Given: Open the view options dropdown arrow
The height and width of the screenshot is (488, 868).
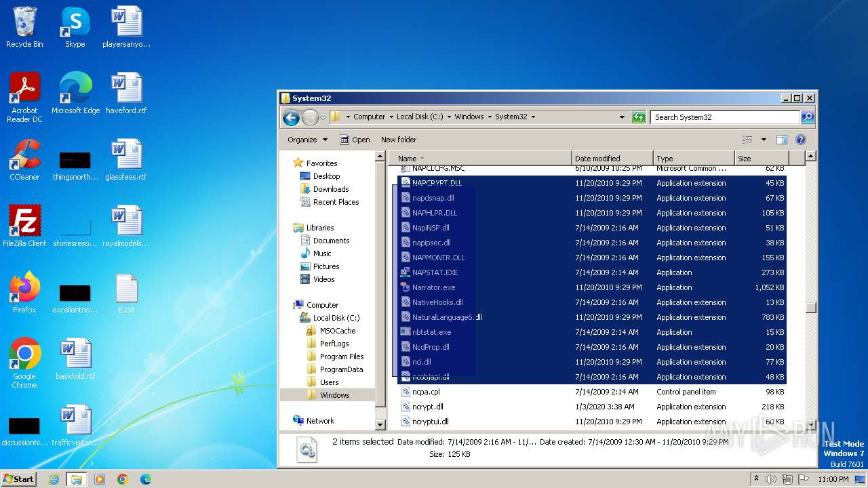Looking at the screenshot, I should pos(764,140).
